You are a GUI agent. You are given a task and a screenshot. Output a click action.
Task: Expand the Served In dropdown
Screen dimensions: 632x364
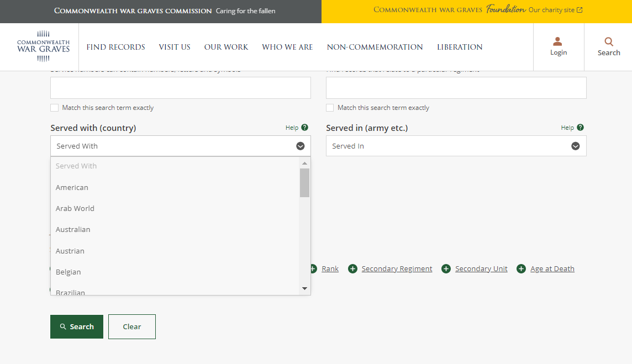575,146
